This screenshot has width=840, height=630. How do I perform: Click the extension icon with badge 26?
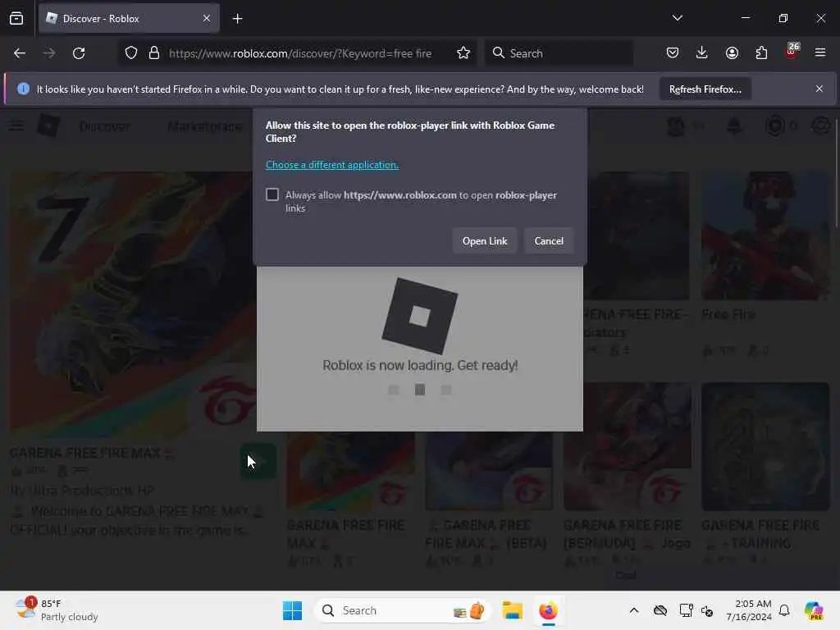[x=792, y=52]
